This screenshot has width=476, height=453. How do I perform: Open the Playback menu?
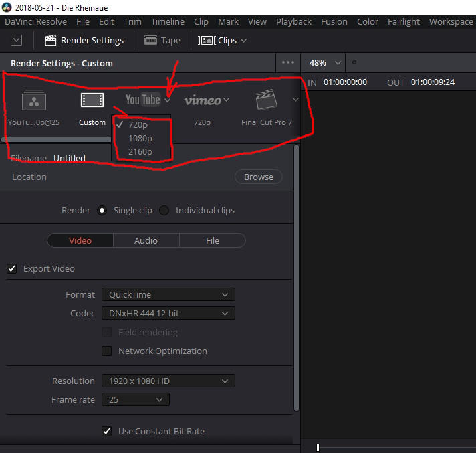[x=294, y=22]
